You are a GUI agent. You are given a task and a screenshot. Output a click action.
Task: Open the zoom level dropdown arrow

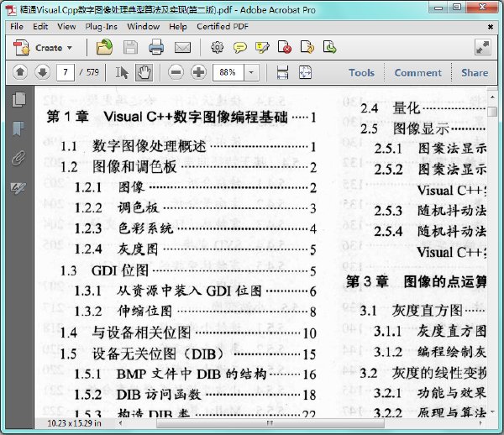[251, 72]
